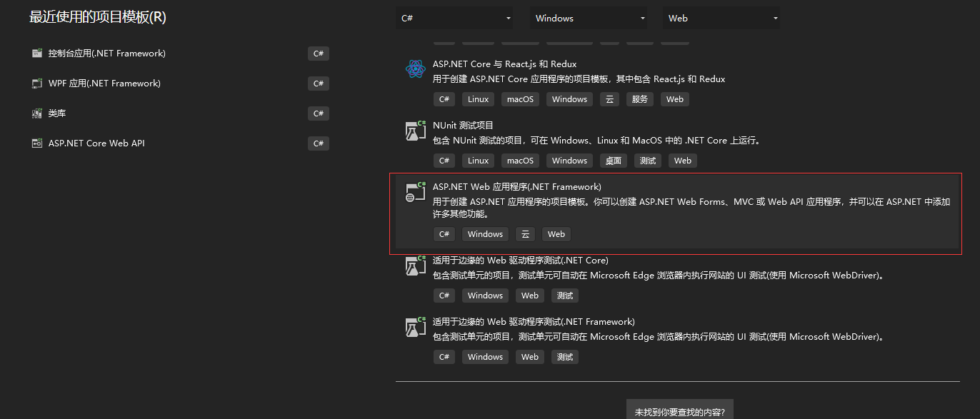Click the 测试 tag under the NUnit template
This screenshot has width=980, height=419.
pyautogui.click(x=648, y=161)
